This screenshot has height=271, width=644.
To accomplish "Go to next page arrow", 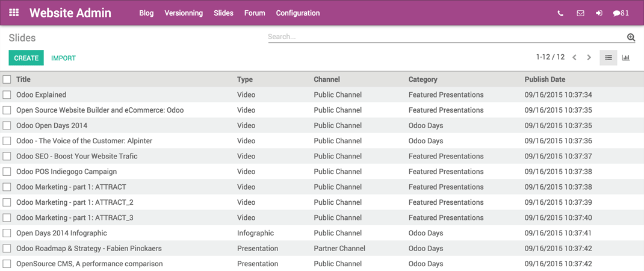I will pyautogui.click(x=589, y=58).
